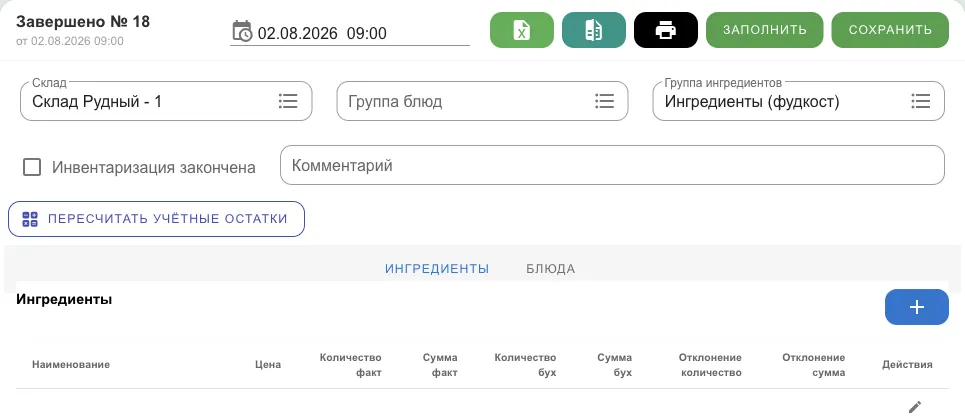Open the Группа ингредиентов list icon
This screenshot has width=965, height=420.
[921, 101]
